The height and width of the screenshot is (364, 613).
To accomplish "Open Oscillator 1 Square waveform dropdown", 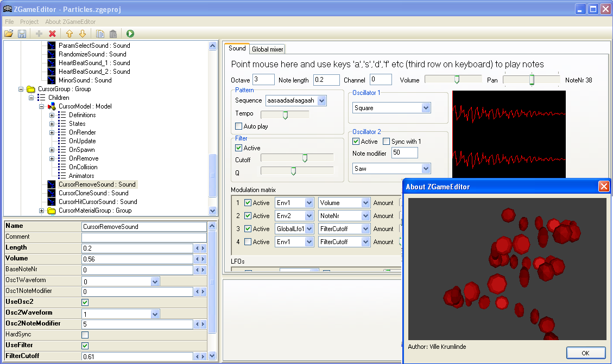I will (426, 108).
